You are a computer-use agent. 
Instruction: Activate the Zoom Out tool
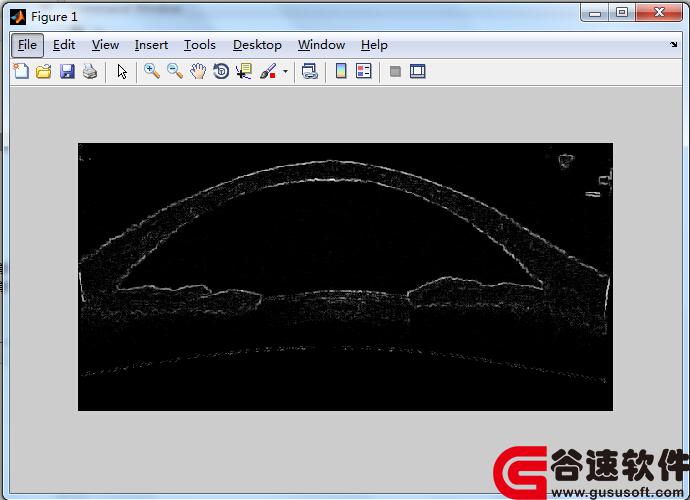tap(175, 71)
